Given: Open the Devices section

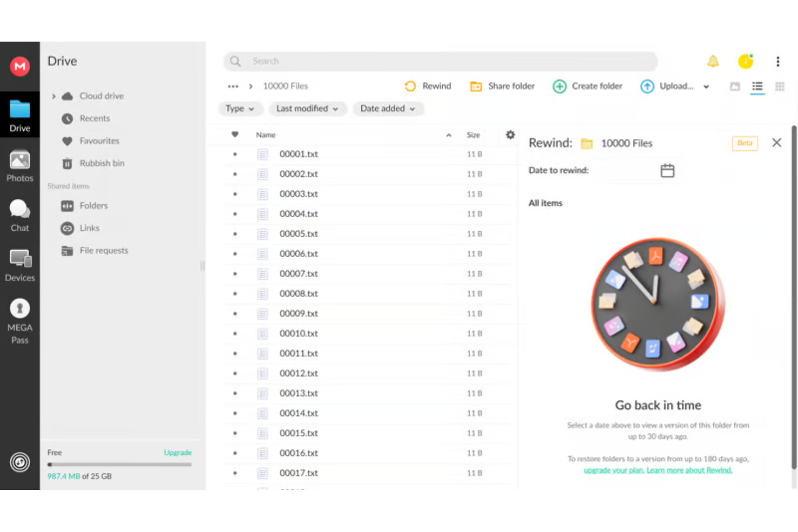Looking at the screenshot, I should click(x=19, y=265).
